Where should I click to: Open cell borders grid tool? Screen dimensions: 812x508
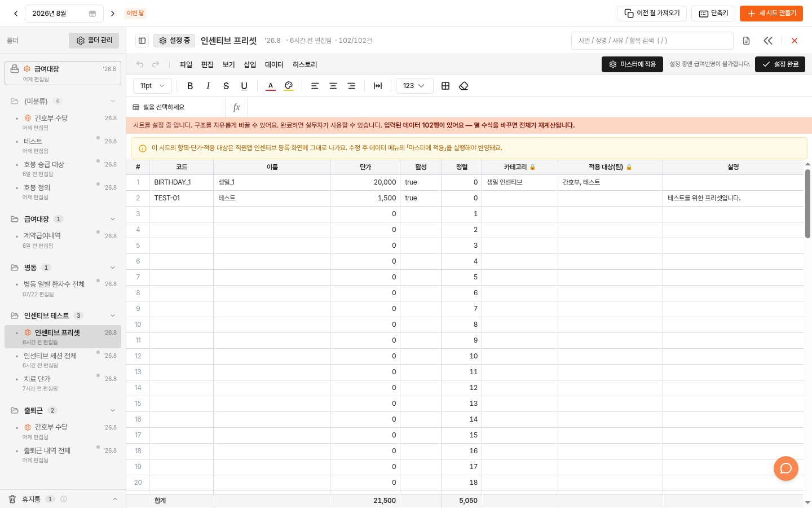[x=445, y=86]
